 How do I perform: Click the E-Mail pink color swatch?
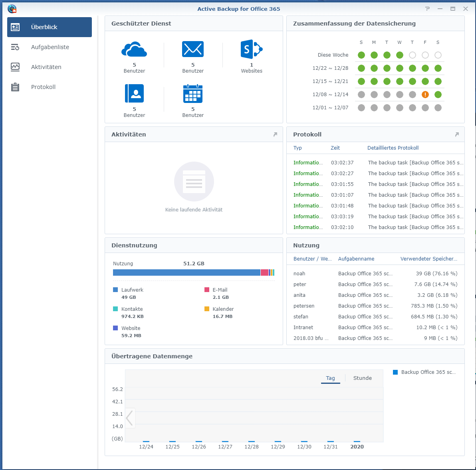[207, 290]
